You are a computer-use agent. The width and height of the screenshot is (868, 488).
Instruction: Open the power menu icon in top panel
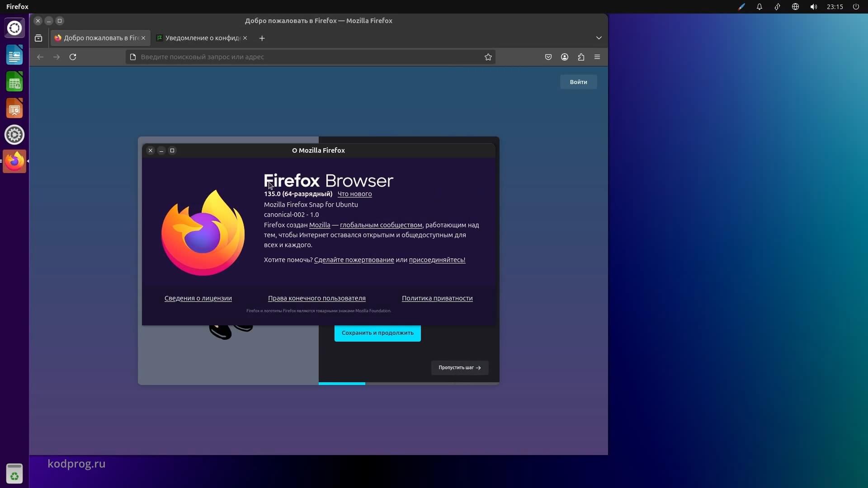coord(856,7)
